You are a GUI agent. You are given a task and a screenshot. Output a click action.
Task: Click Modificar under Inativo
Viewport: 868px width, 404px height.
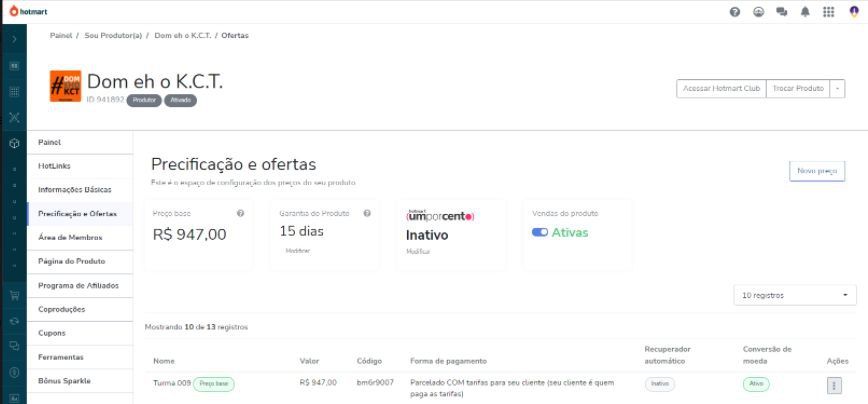pyautogui.click(x=418, y=251)
